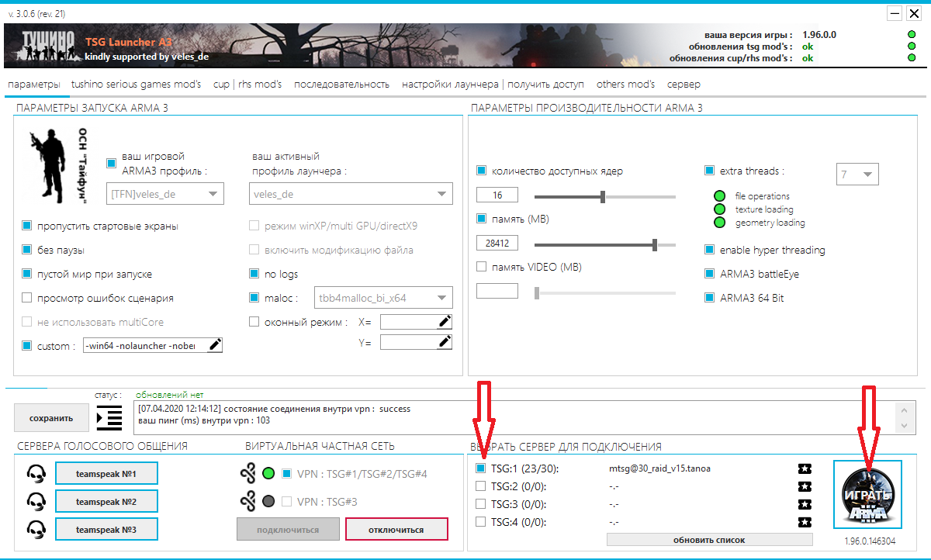Viewport: 931px width, 560px height.
Task: Click the сохранить button
Action: coord(51,418)
